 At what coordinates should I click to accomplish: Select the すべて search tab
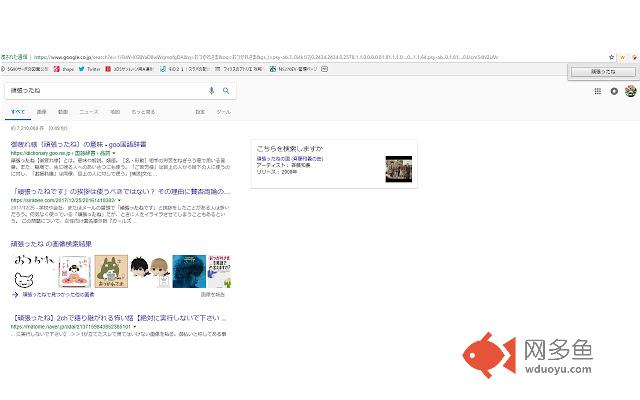coord(17,112)
